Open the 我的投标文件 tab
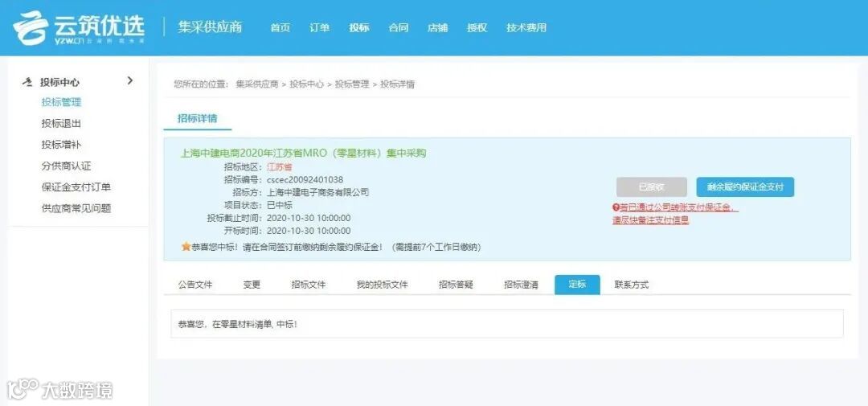This screenshot has width=868, height=406. coord(382,285)
